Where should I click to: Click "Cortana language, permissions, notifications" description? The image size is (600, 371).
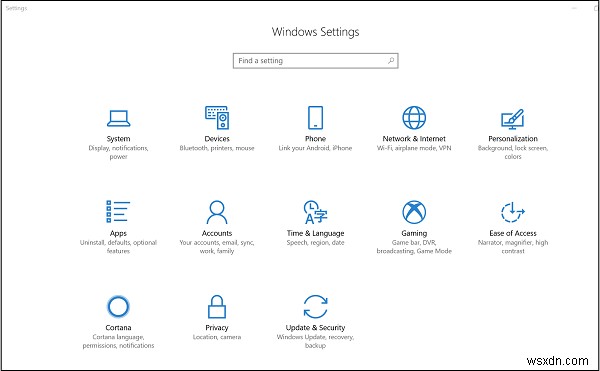118,341
